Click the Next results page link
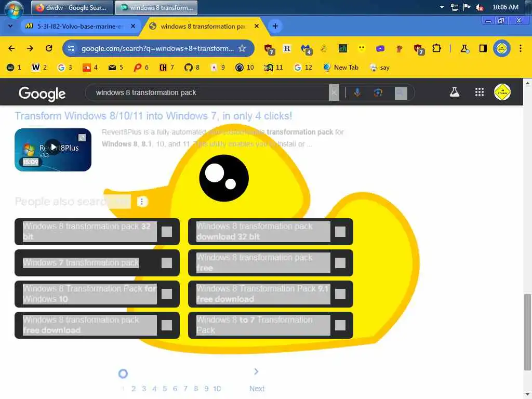532x399 pixels. click(x=257, y=389)
